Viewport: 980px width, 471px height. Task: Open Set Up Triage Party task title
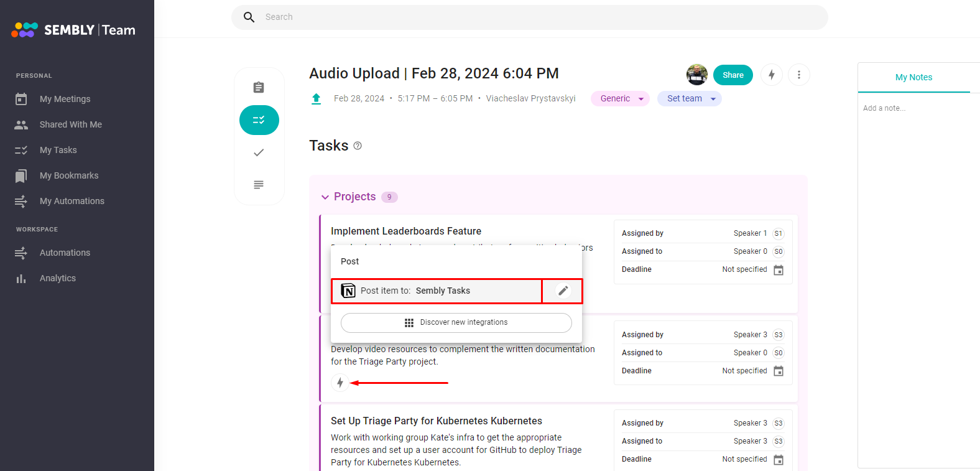point(437,421)
